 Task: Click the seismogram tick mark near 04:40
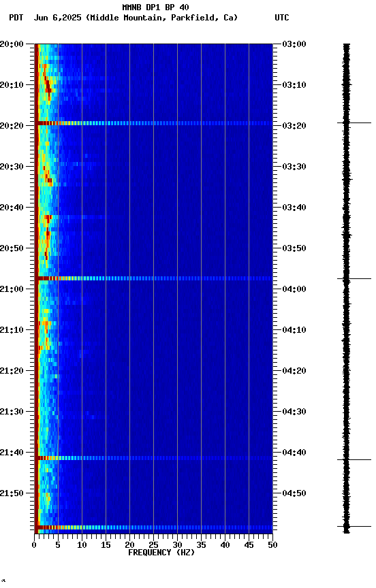(x=354, y=460)
